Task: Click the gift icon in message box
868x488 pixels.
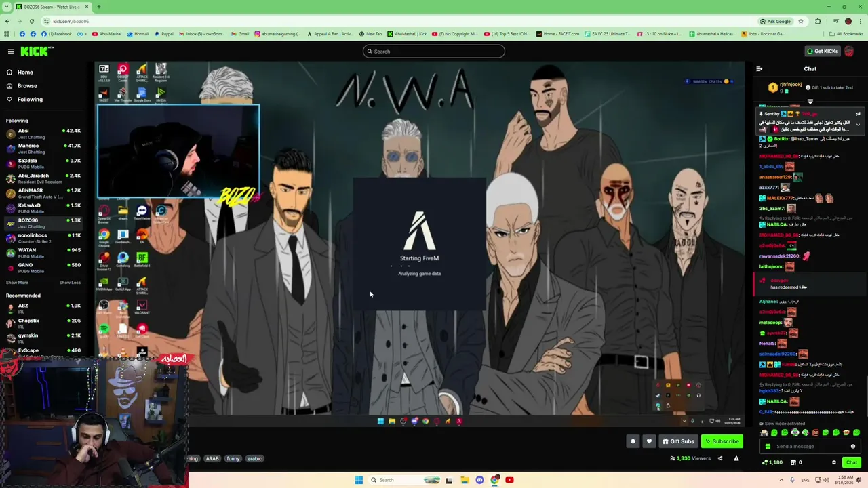Action: point(768,446)
